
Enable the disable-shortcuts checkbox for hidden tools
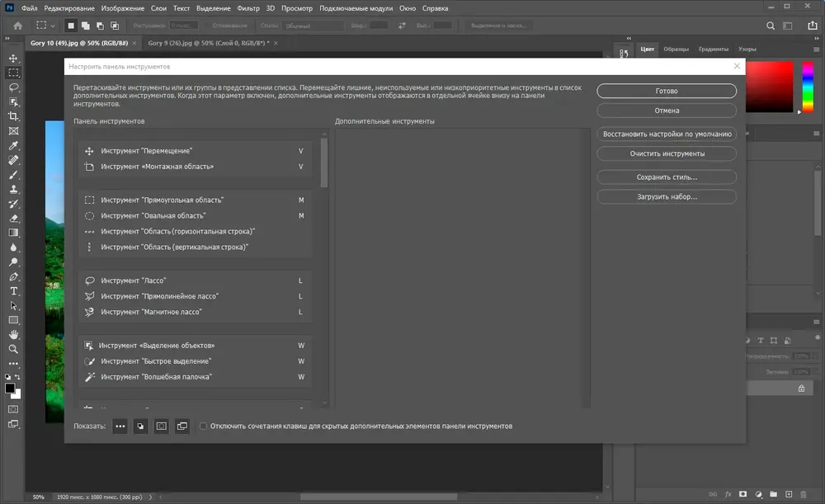click(x=203, y=426)
